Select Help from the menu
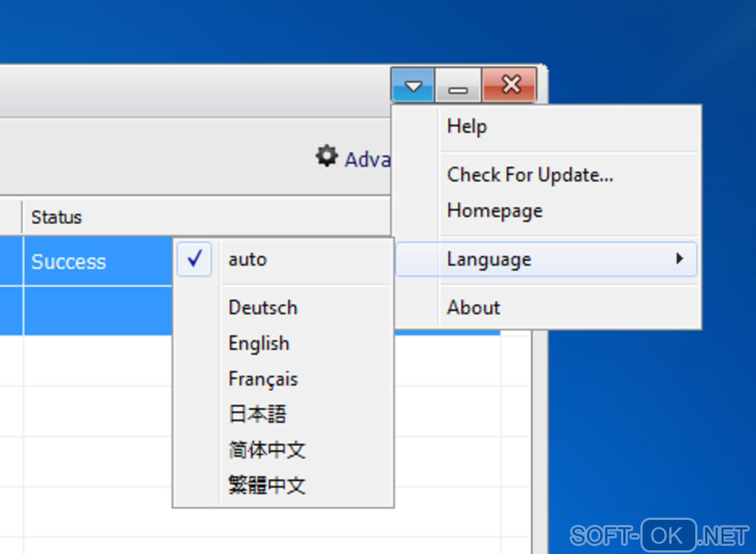 click(547, 127)
